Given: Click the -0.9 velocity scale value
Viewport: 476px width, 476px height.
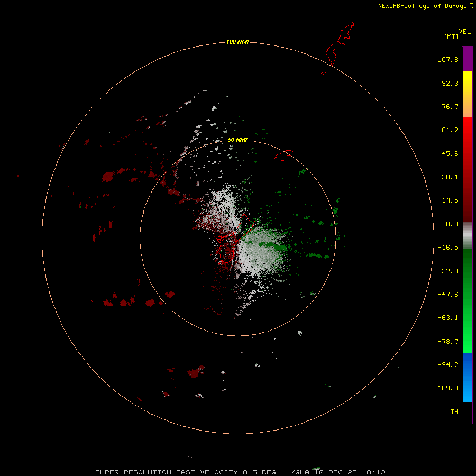Looking at the screenshot, I should pyautogui.click(x=450, y=224).
